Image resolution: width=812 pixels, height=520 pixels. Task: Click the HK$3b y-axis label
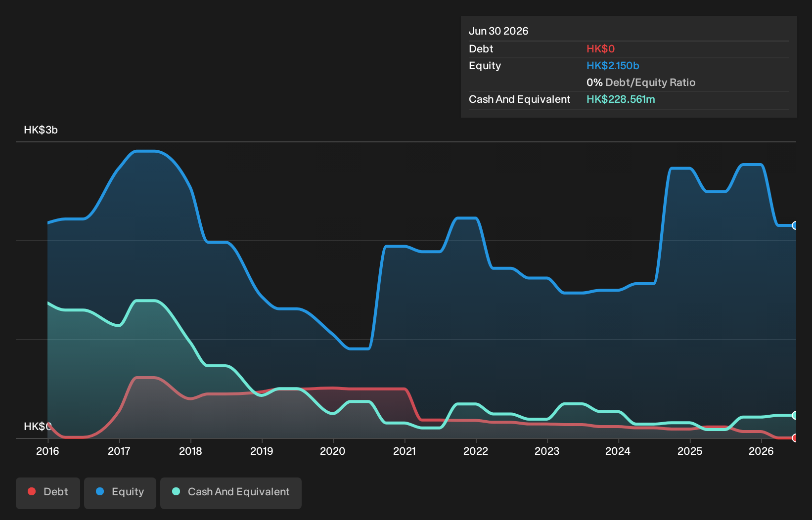pos(41,130)
